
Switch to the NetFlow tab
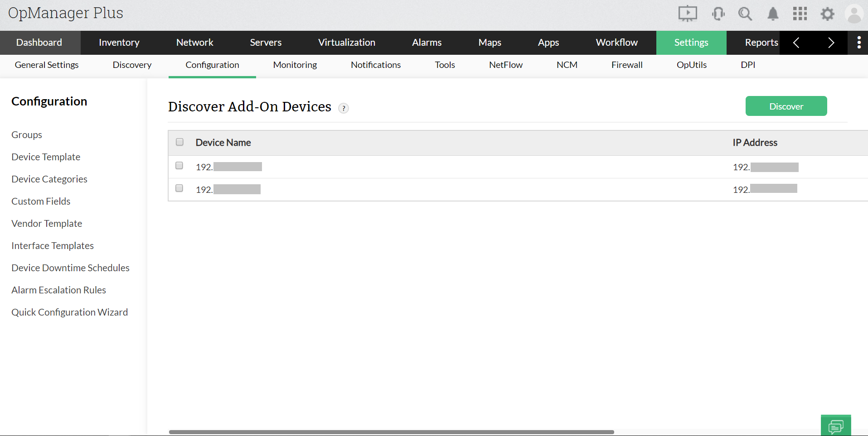[x=505, y=65]
